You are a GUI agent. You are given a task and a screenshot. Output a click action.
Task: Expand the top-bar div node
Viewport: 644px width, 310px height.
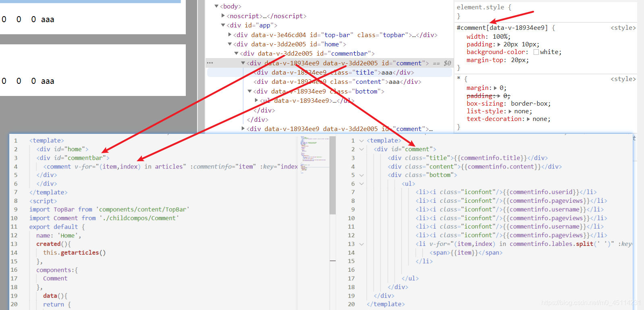(230, 35)
